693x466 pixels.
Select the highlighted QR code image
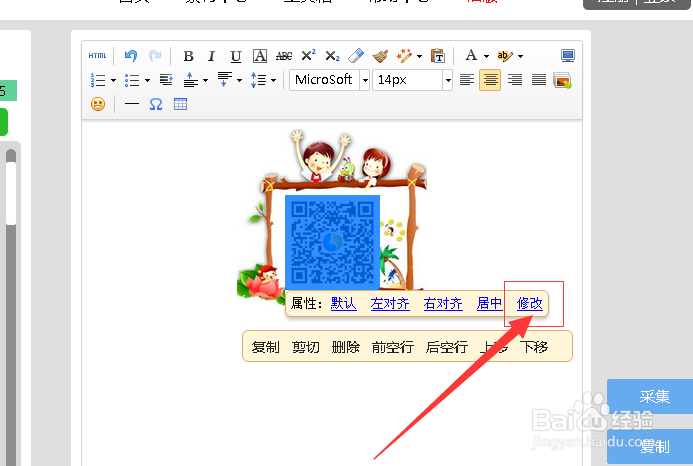(x=332, y=242)
